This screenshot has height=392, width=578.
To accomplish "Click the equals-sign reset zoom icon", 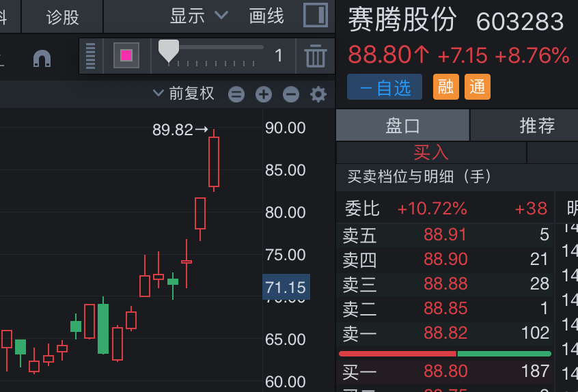I will point(236,94).
